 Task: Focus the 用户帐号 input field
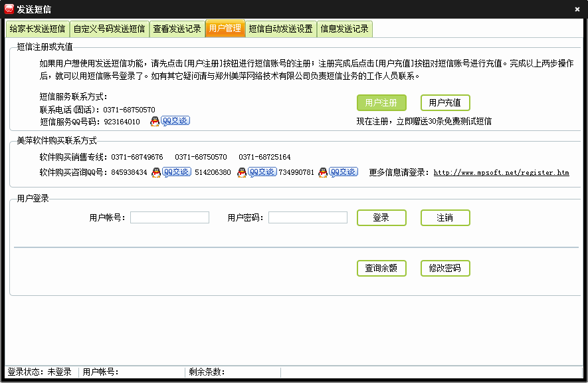[169, 218]
